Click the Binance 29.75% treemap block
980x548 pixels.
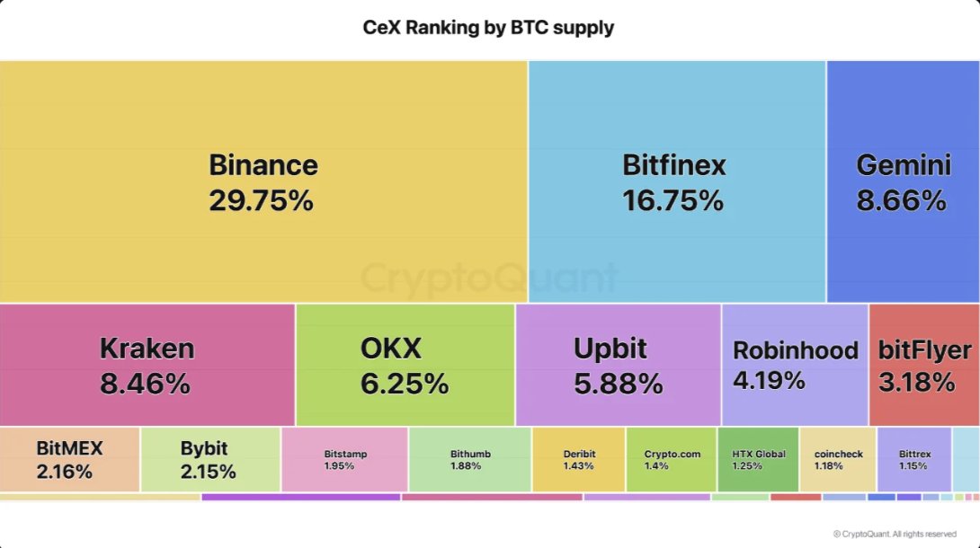coord(263,181)
